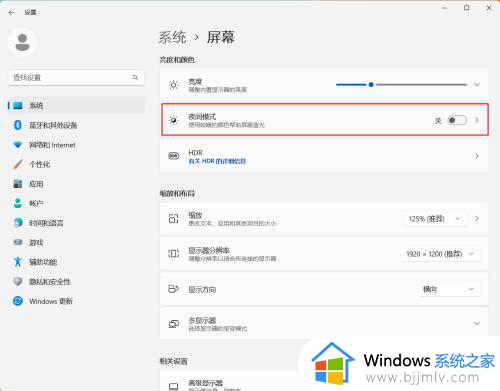Click the privacy shield icon
The width and height of the screenshot is (500, 391).
tap(18, 281)
